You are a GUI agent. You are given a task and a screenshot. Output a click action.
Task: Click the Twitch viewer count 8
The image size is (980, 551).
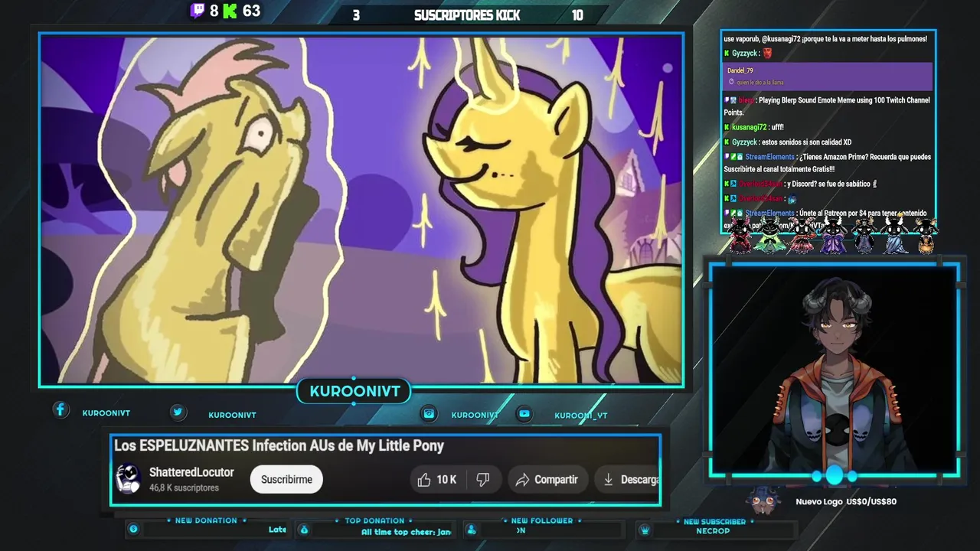coord(214,11)
